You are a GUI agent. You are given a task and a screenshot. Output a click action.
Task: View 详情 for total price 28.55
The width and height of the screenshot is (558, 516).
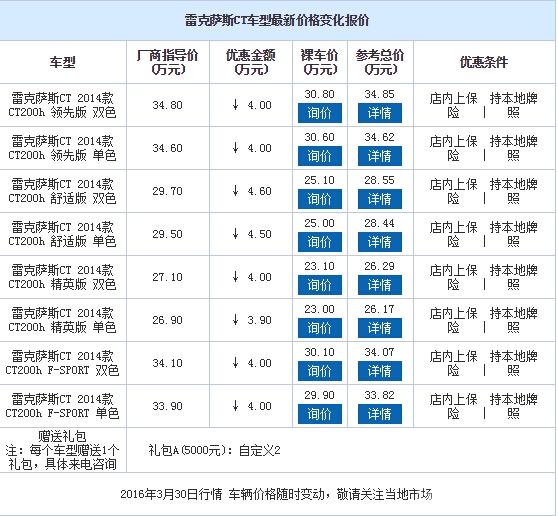(380, 199)
